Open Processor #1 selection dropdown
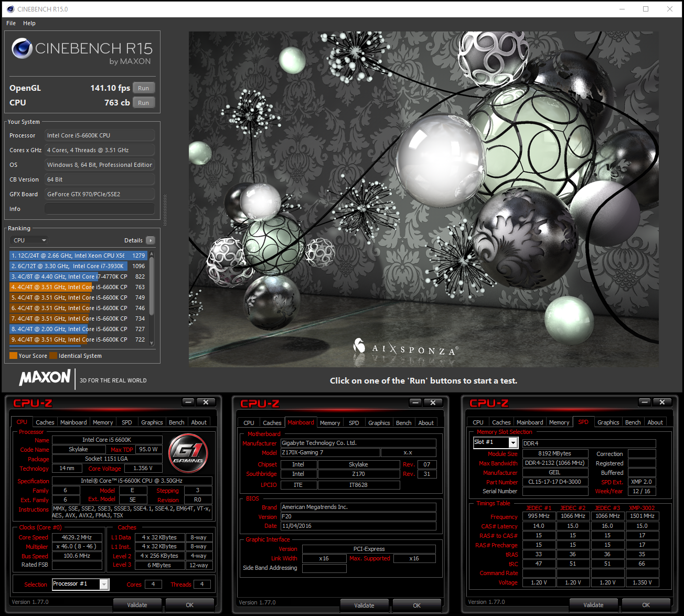This screenshot has height=616, width=684. coord(80,584)
